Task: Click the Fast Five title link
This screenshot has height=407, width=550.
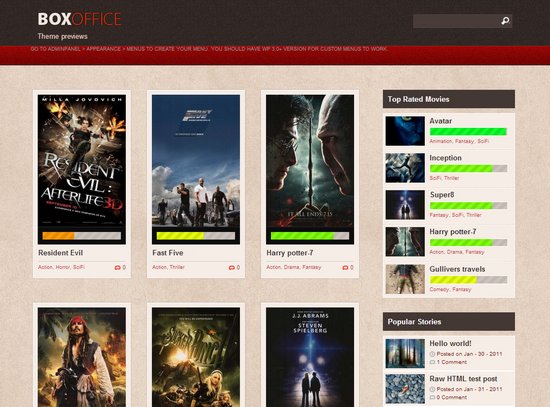Action: pos(168,253)
